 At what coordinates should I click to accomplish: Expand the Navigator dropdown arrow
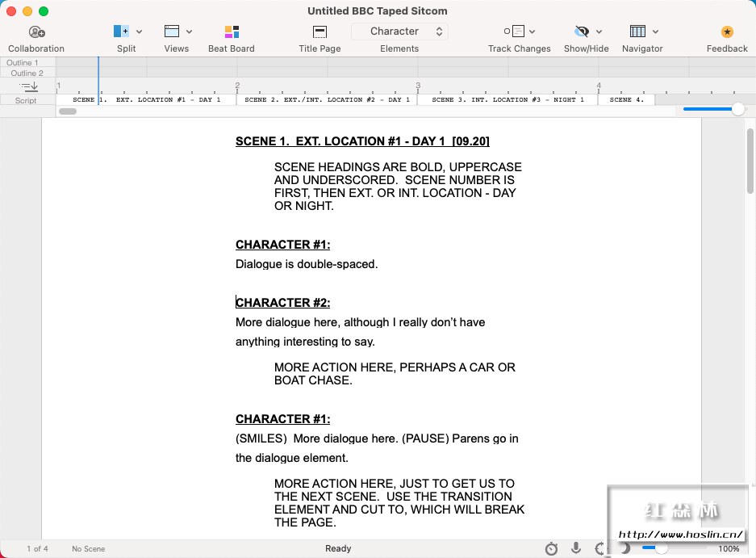click(x=656, y=31)
